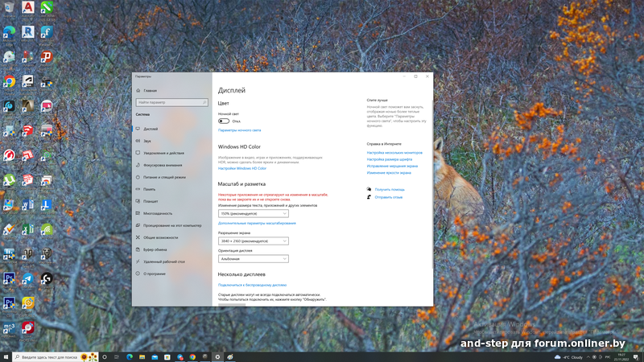This screenshot has width=644, height=362.
Task: Open the 150% scale dropdown
Action: tap(254, 213)
